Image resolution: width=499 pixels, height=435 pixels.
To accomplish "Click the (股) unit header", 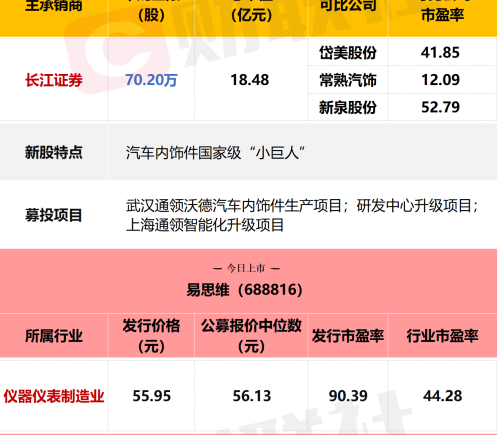I will click(x=151, y=15).
